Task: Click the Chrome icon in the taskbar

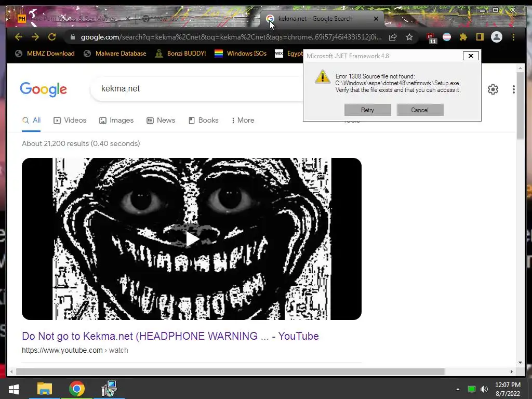Action: (x=77, y=389)
